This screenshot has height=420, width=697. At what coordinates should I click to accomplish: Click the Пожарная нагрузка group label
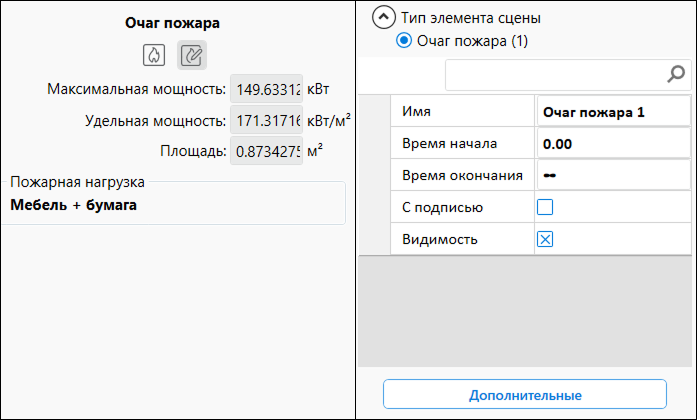point(77,182)
